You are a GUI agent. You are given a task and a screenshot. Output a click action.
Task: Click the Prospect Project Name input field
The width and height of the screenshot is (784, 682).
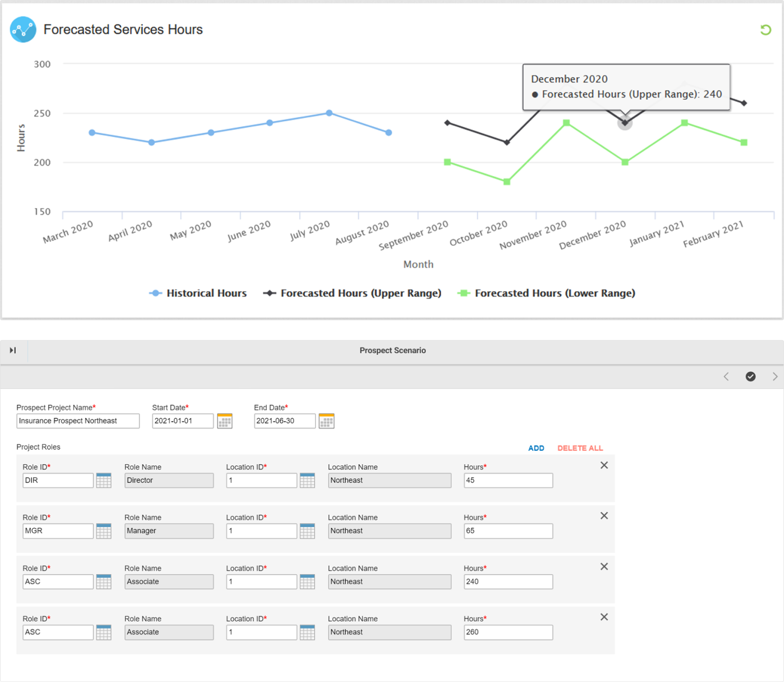click(77, 421)
